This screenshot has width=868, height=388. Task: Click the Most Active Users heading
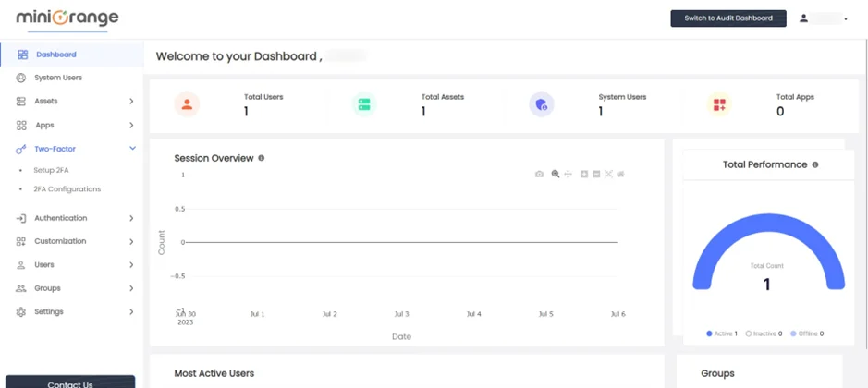pos(214,373)
